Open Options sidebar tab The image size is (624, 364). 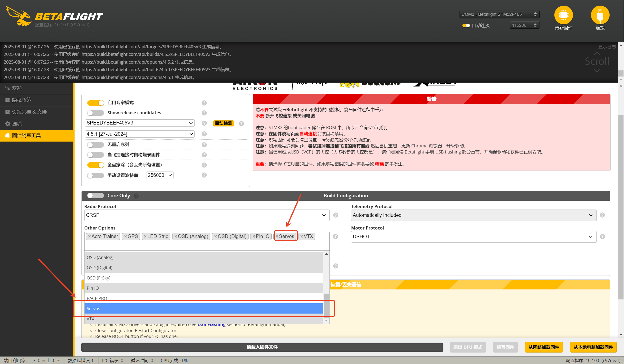click(x=37, y=124)
